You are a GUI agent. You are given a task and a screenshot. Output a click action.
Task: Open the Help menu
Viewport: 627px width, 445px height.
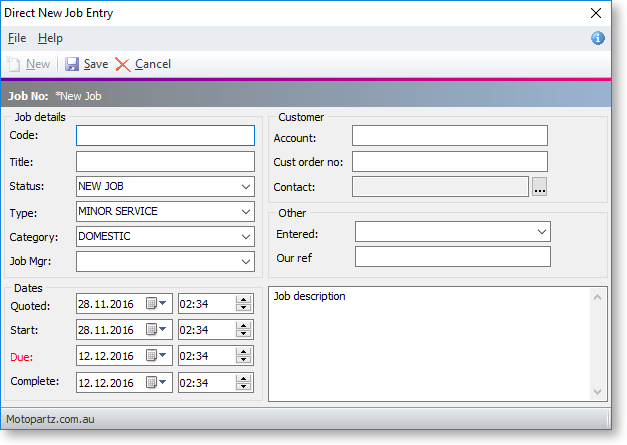coord(50,38)
